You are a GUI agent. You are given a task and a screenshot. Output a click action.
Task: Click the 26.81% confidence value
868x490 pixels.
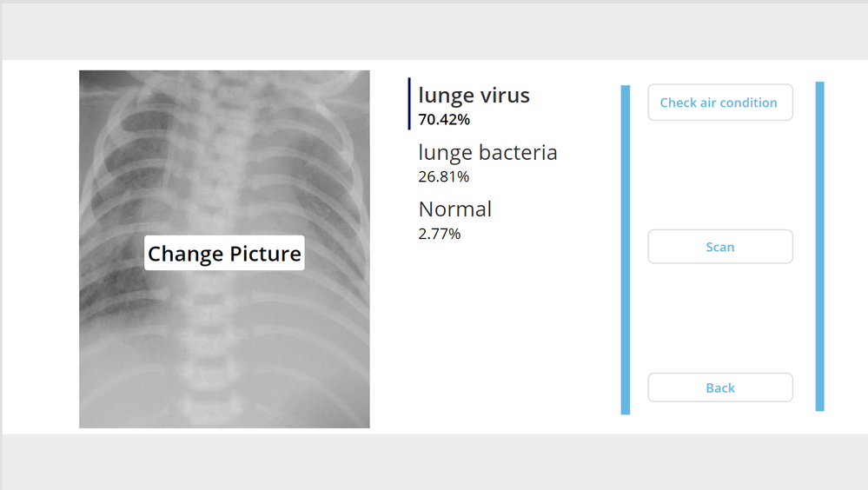click(443, 176)
